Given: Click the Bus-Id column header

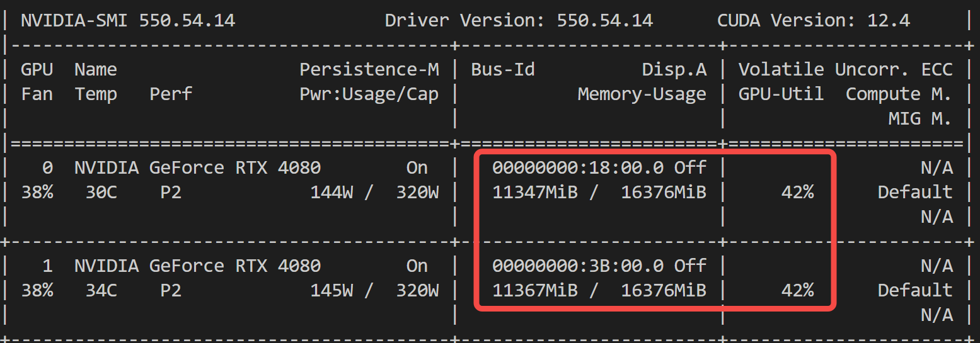Looking at the screenshot, I should pos(503,69).
